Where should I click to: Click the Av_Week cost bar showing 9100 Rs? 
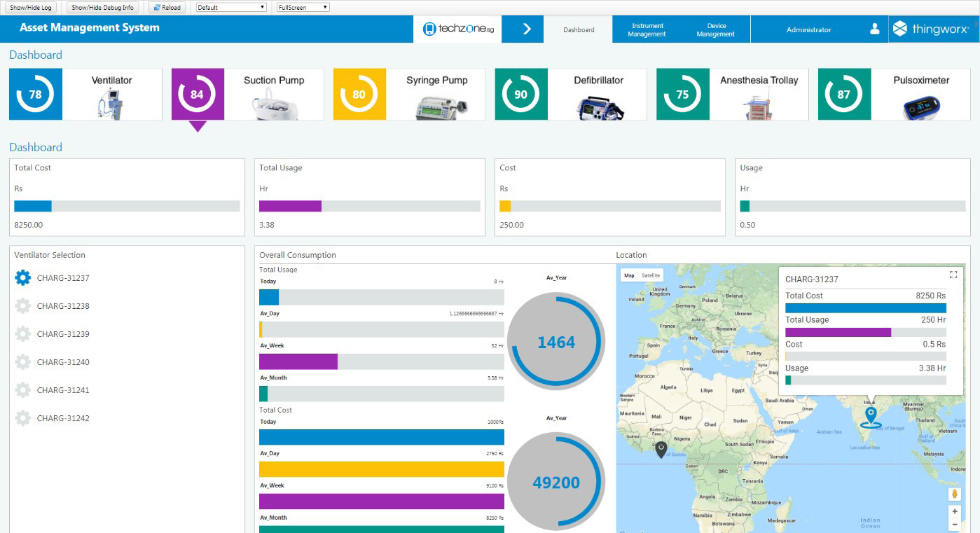382,501
